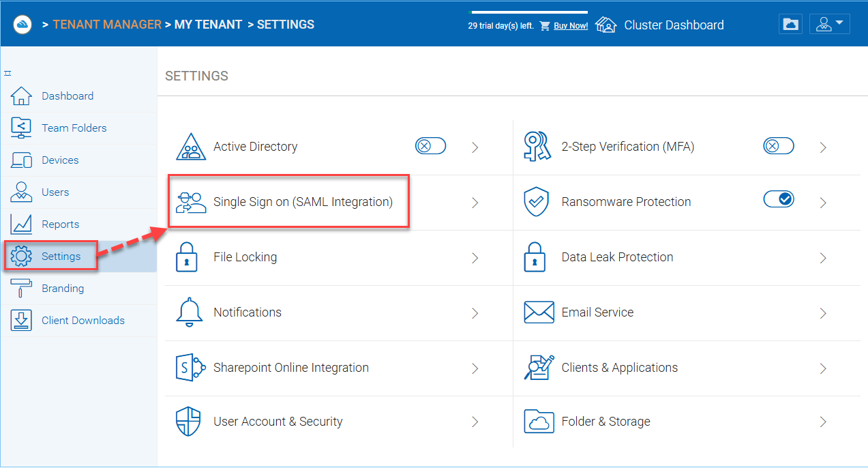Open Single Sign on (SAML Integration) label

click(303, 202)
